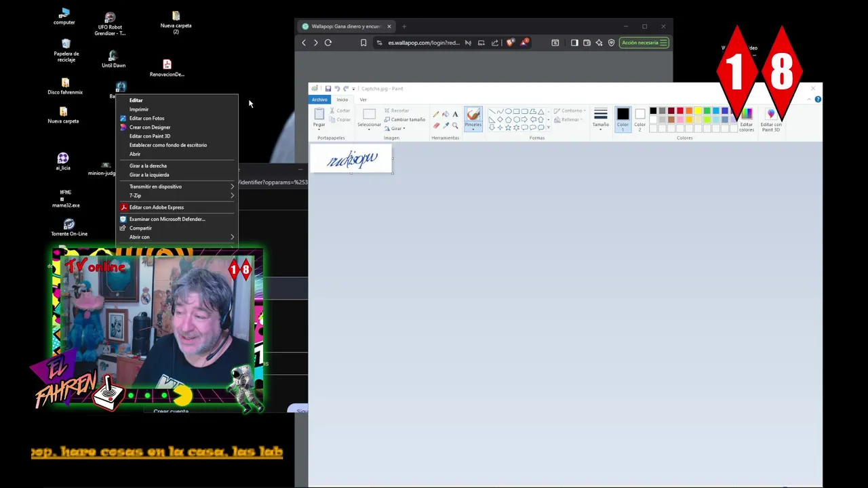Select the Color 1 black swatch box
This screenshot has width=868, height=488.
point(623,118)
